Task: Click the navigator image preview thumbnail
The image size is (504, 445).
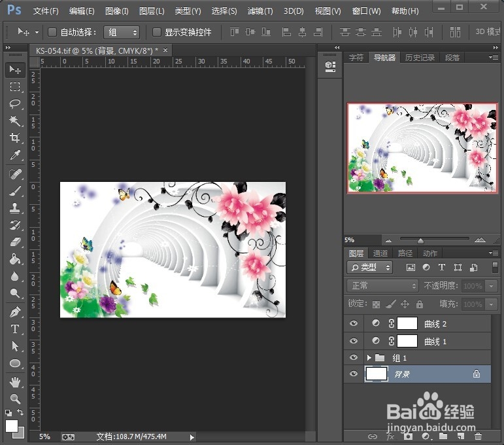Action: [x=422, y=148]
